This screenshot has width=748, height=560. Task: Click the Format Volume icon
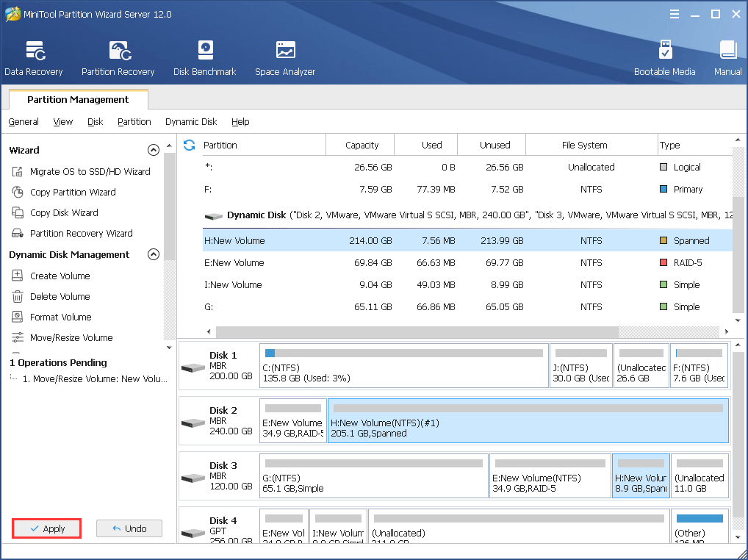click(x=18, y=317)
